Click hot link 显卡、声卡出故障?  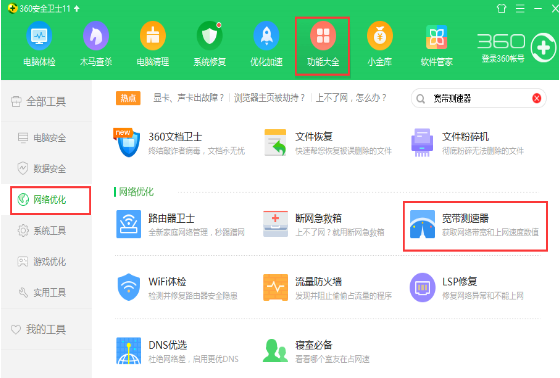[x=189, y=98]
